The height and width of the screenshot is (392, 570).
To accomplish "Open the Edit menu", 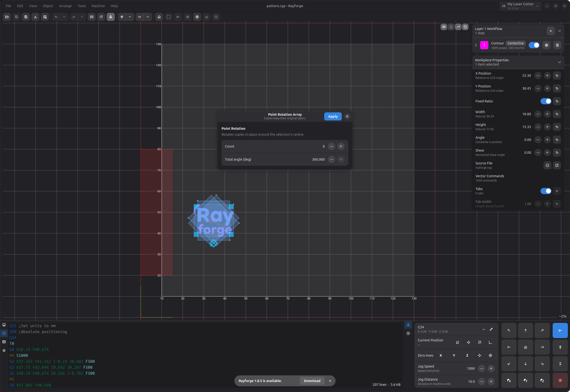I will 20,6.
